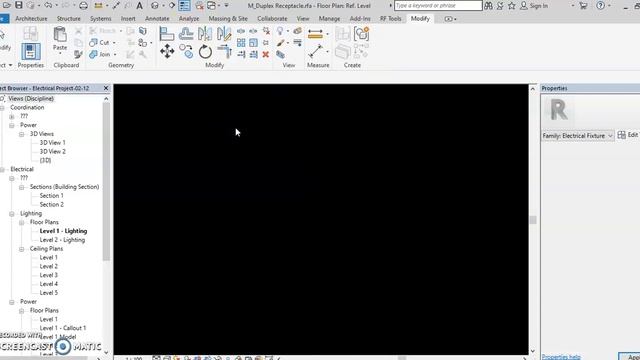Select the Mirror - Pick Axis tool

click(x=205, y=33)
